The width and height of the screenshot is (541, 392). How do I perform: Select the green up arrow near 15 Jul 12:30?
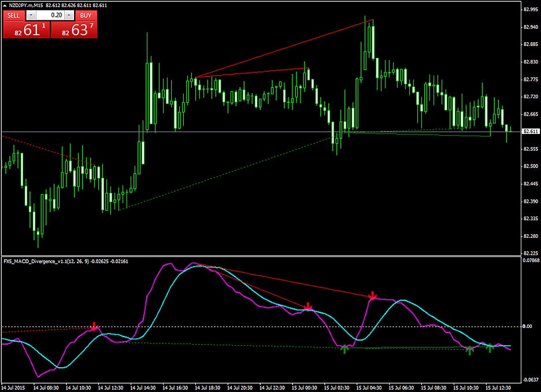tap(490, 348)
